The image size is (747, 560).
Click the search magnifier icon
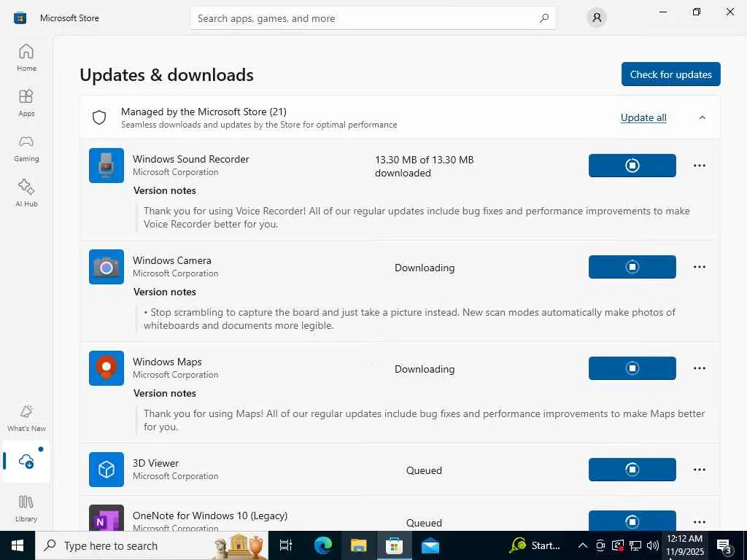[x=544, y=18]
